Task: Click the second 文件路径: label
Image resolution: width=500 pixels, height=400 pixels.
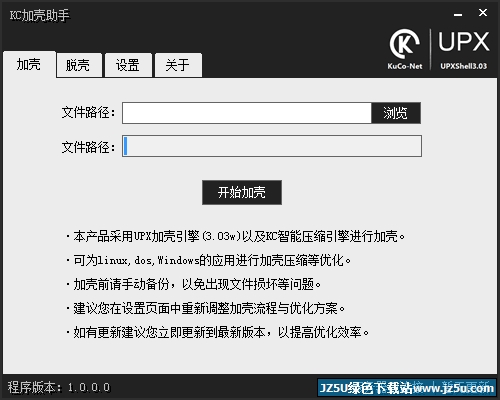Action: coord(89,147)
